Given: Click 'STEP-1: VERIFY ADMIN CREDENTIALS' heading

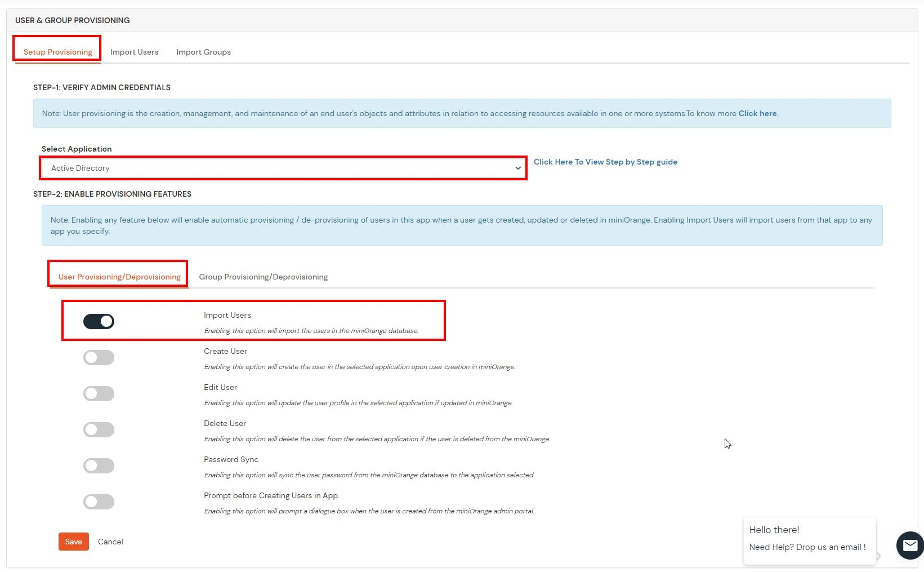Looking at the screenshot, I should [x=102, y=87].
